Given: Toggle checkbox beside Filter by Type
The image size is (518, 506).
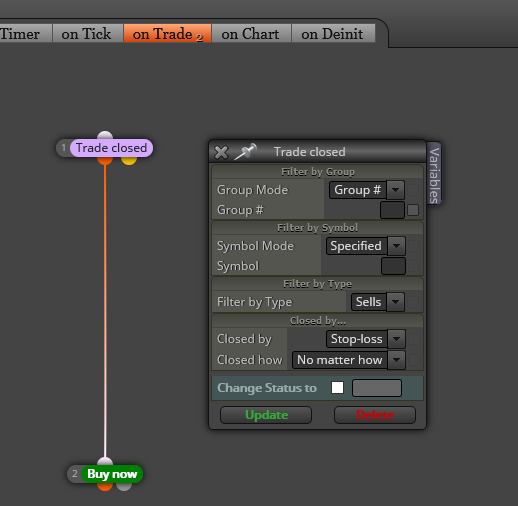Looking at the screenshot, I should pos(413,302).
